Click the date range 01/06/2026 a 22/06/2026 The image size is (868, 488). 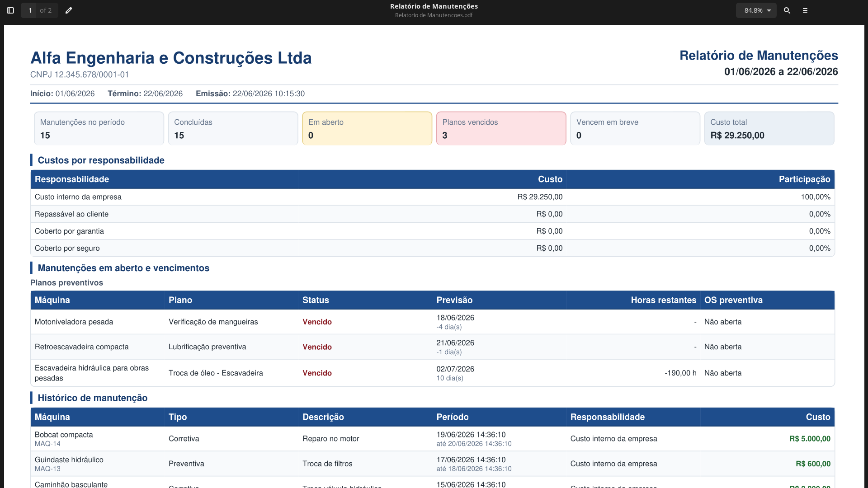click(x=781, y=71)
